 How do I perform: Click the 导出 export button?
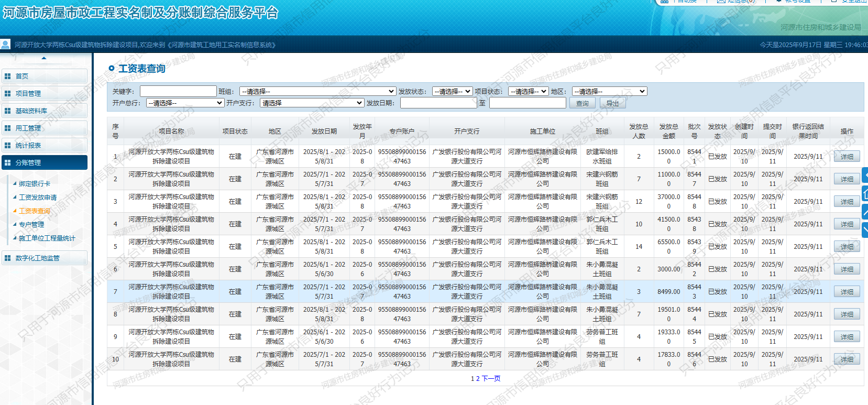[612, 104]
